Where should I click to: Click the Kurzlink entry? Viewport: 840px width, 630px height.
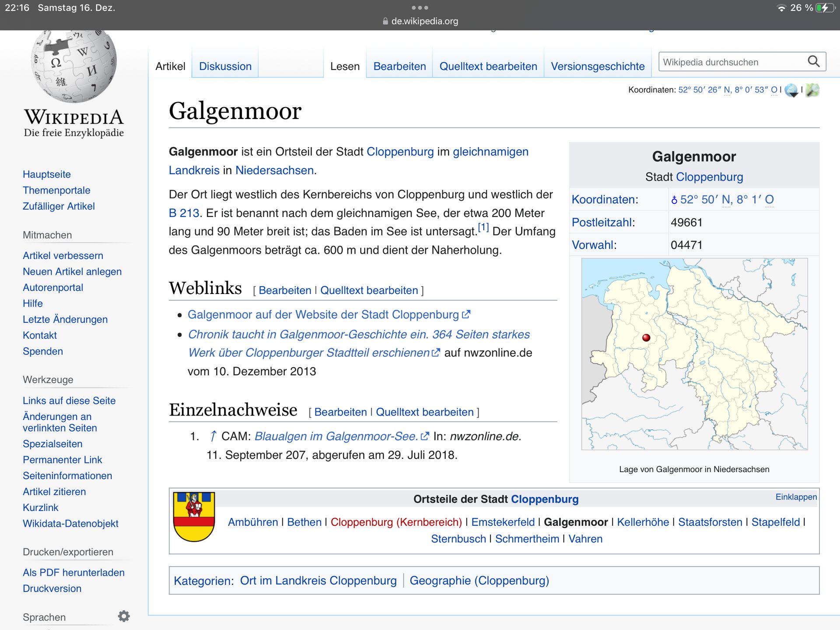(x=41, y=507)
